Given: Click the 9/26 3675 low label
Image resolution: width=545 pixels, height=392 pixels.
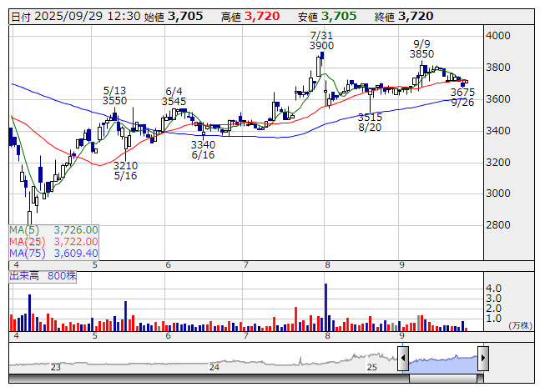Looking at the screenshot, I should (462, 97).
